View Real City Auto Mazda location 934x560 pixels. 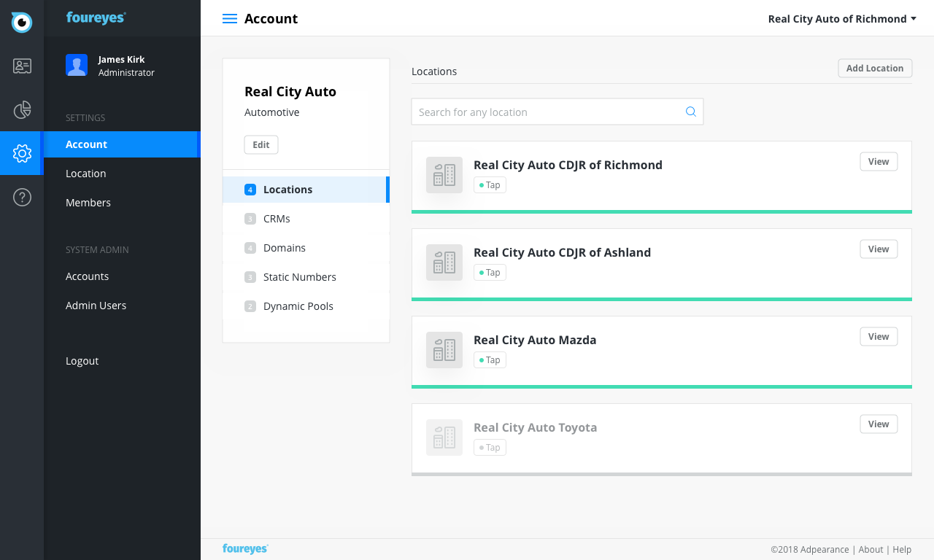coord(879,336)
